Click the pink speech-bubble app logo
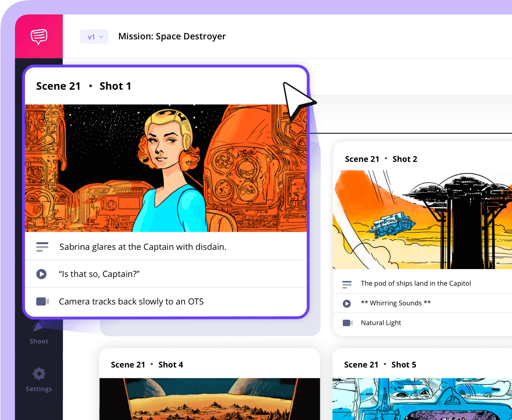 [39, 36]
